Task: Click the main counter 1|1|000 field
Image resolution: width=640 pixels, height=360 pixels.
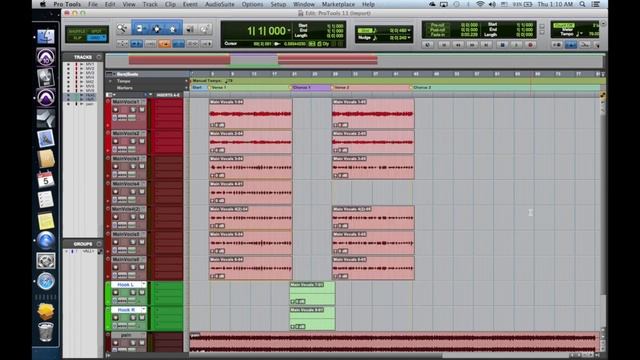Action: coord(266,31)
